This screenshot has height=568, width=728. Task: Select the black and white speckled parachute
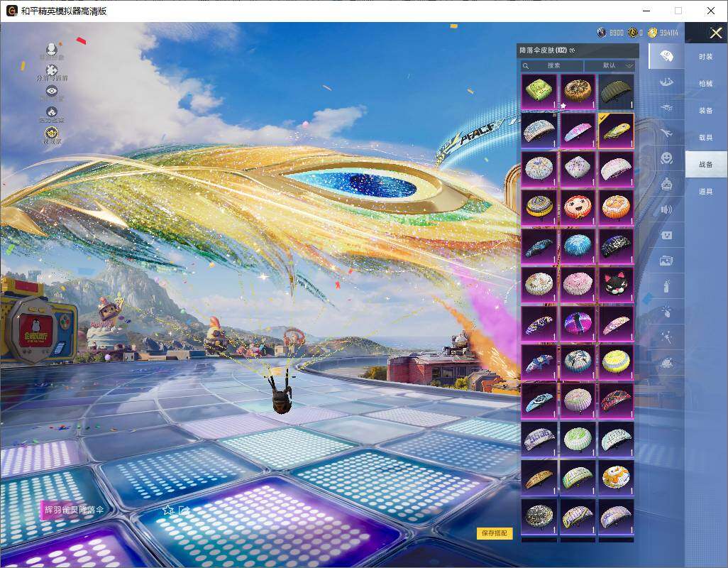[x=539, y=516]
